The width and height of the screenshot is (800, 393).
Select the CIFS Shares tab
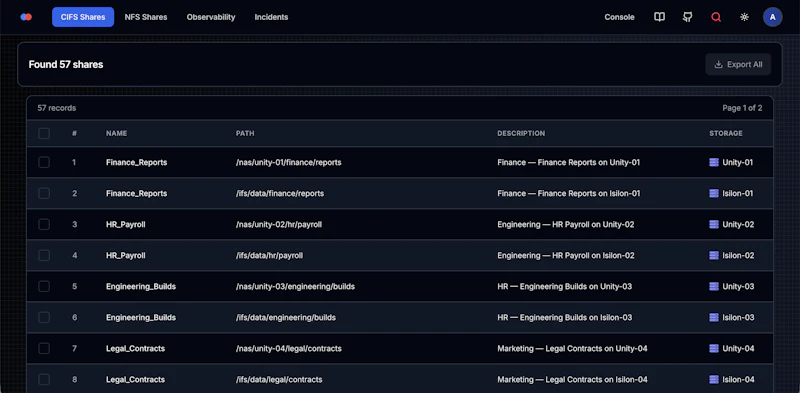point(83,17)
